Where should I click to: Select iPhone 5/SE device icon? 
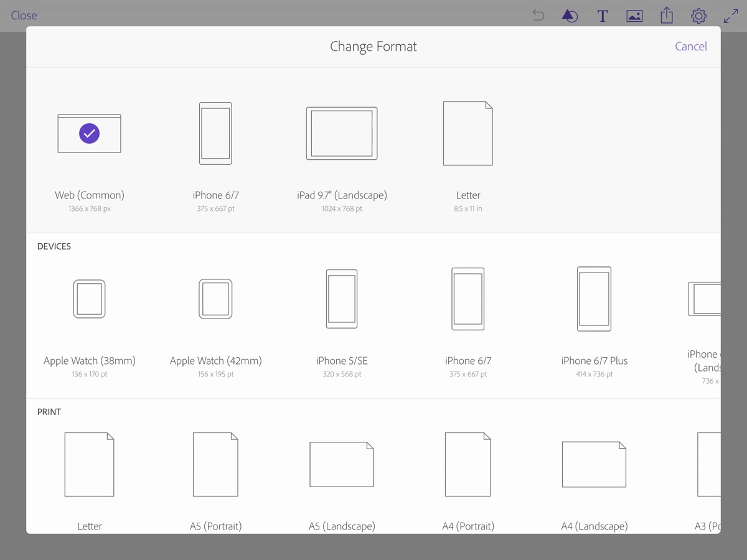coord(342,299)
